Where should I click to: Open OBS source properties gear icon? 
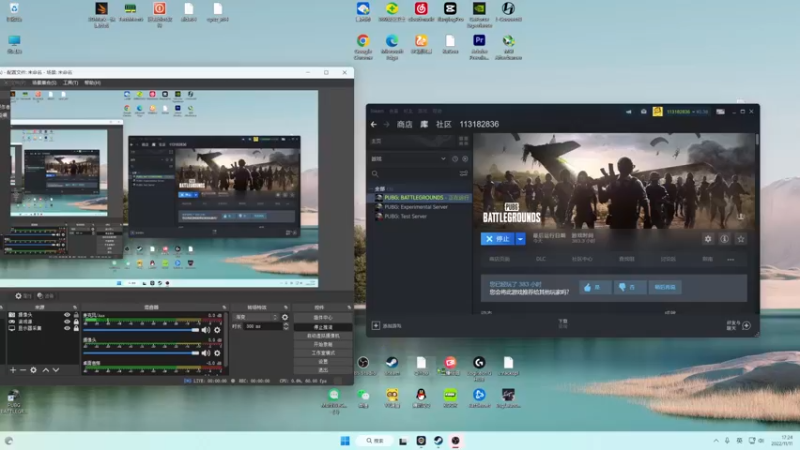click(34, 370)
